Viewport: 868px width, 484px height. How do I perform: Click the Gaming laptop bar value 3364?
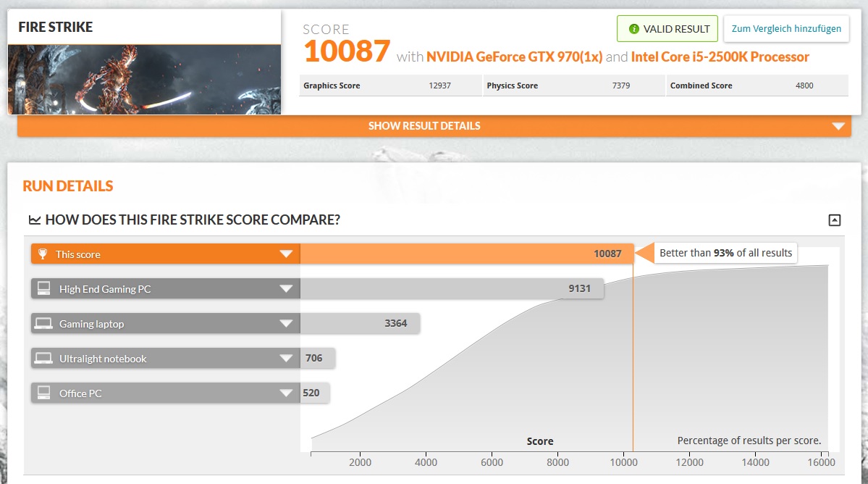point(396,323)
